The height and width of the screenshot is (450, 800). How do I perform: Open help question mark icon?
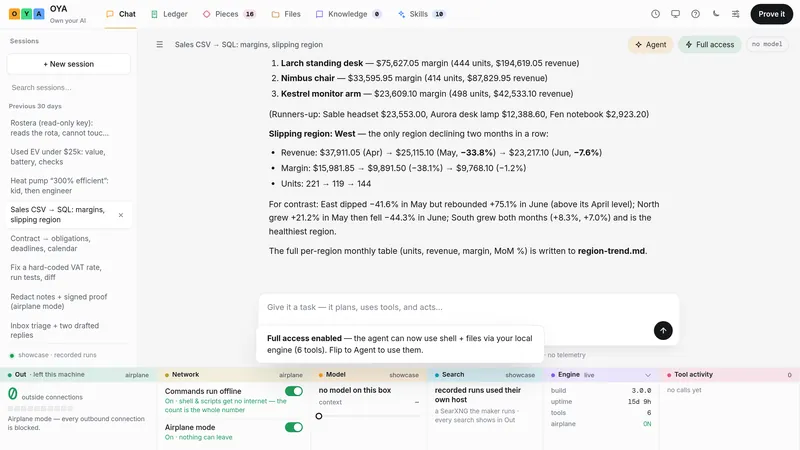tap(695, 14)
